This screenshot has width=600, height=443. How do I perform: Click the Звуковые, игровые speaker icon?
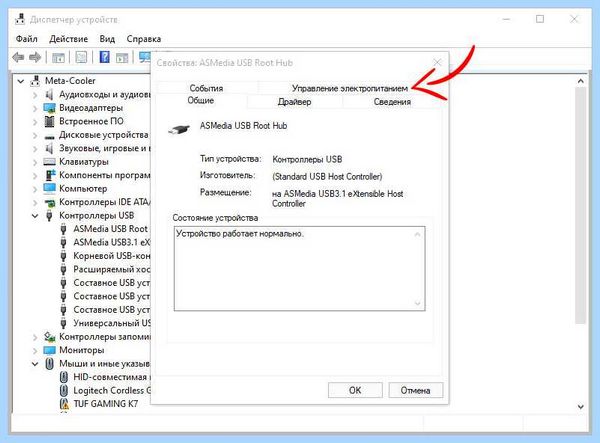(49, 148)
